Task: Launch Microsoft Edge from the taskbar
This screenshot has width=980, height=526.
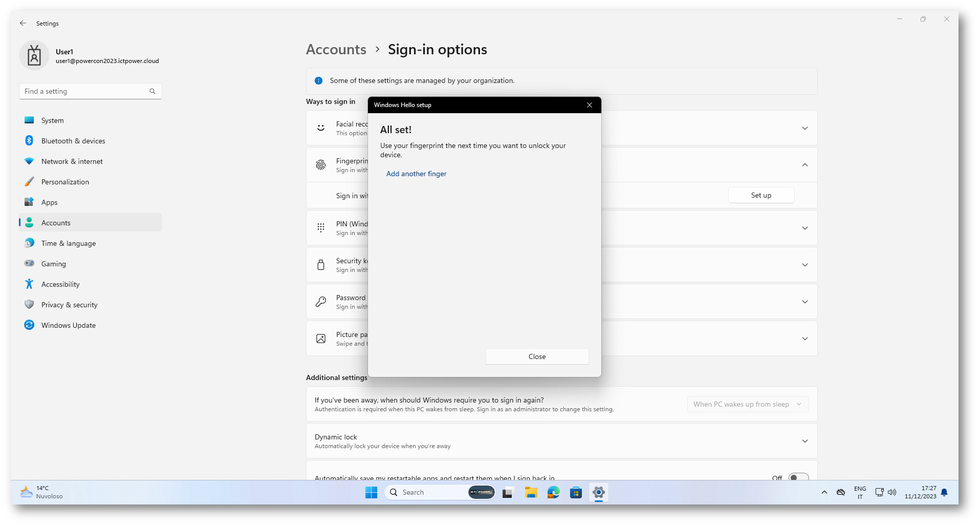Action: pos(553,492)
